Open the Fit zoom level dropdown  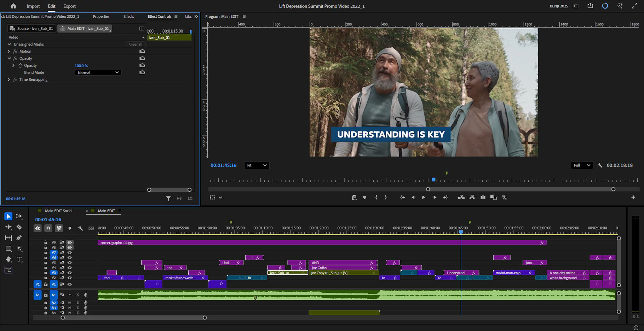pyautogui.click(x=257, y=165)
